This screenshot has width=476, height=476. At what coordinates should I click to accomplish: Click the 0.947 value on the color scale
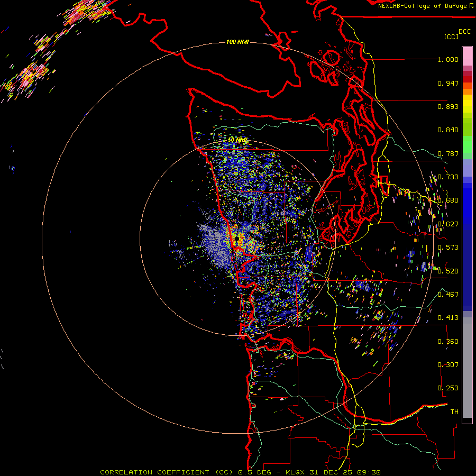coord(448,83)
